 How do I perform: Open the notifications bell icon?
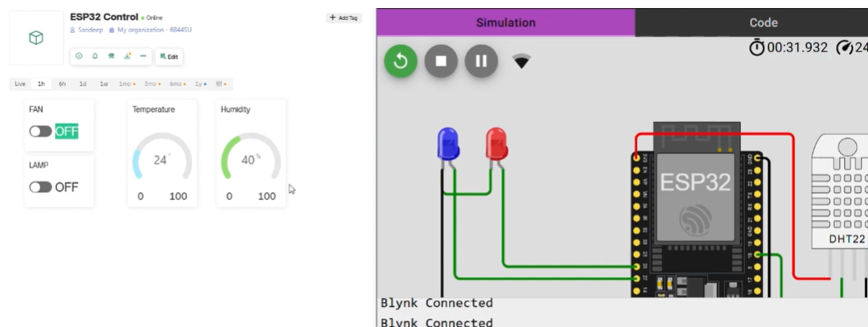point(95,56)
